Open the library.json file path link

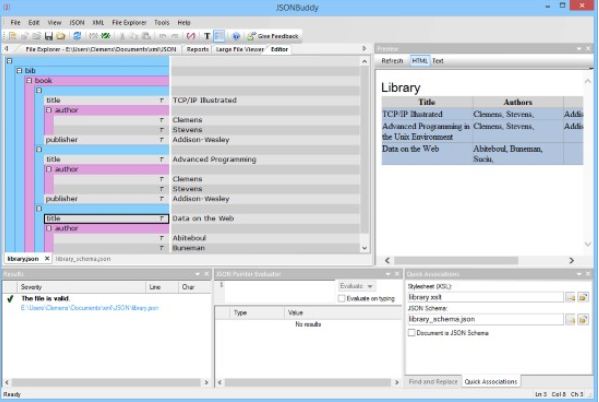click(89, 308)
